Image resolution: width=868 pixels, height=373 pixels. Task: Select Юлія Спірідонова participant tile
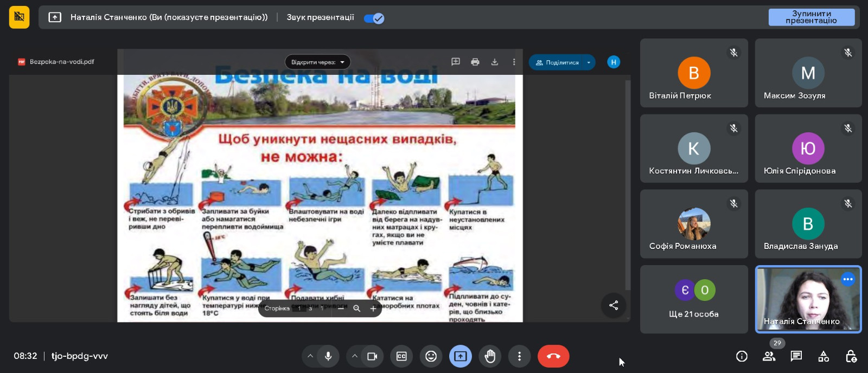[808, 149]
